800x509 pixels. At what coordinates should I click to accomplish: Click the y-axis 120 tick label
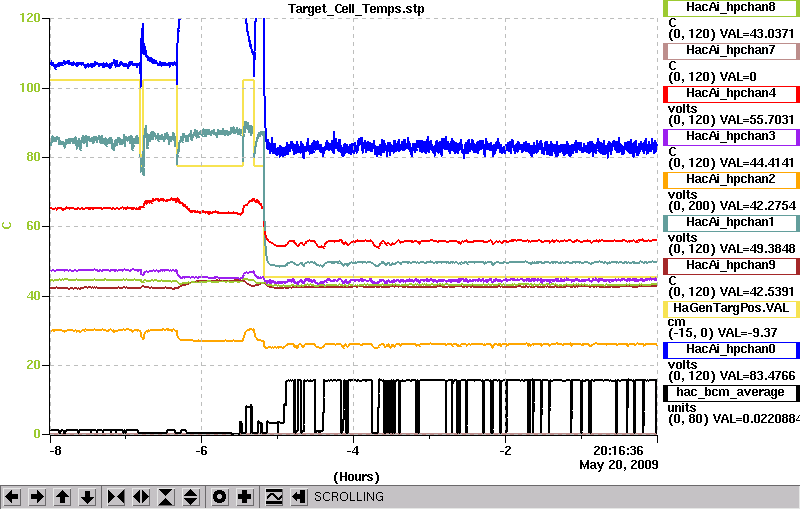pyautogui.click(x=30, y=18)
